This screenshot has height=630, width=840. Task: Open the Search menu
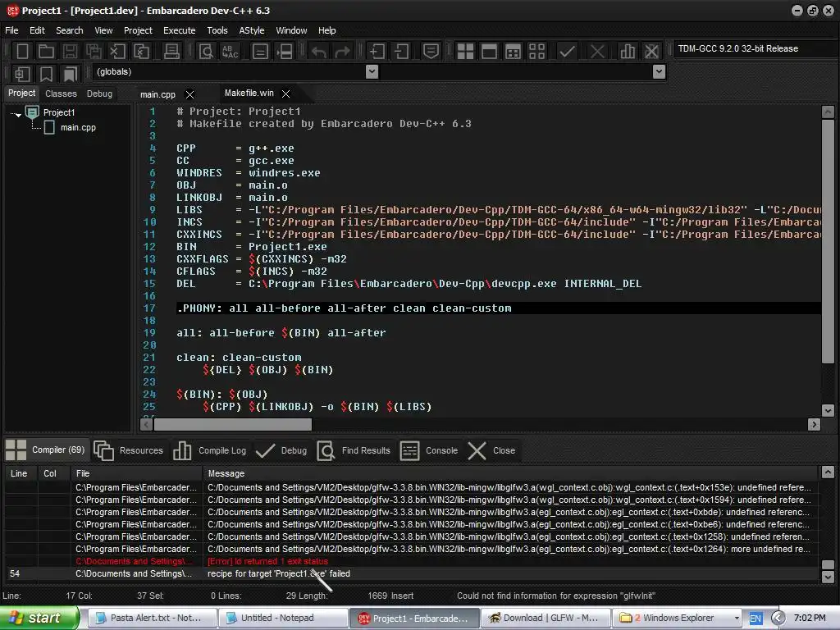[69, 30]
